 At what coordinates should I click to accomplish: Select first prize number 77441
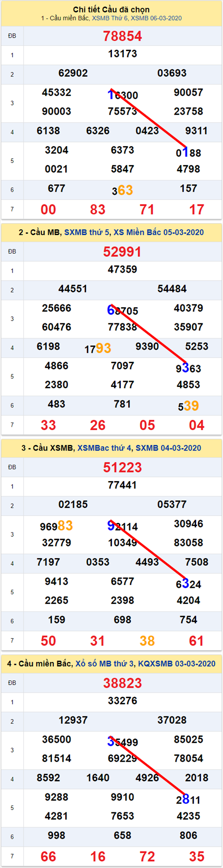123,485
